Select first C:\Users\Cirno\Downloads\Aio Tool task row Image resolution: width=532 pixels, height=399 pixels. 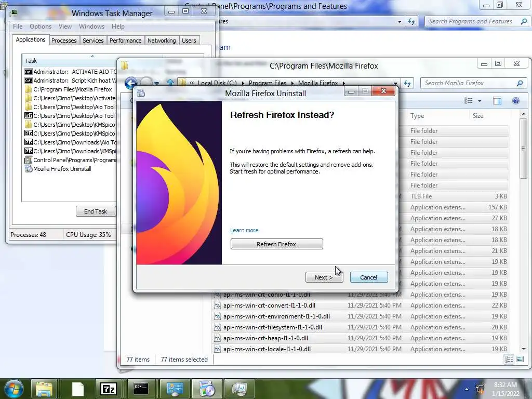(x=70, y=142)
